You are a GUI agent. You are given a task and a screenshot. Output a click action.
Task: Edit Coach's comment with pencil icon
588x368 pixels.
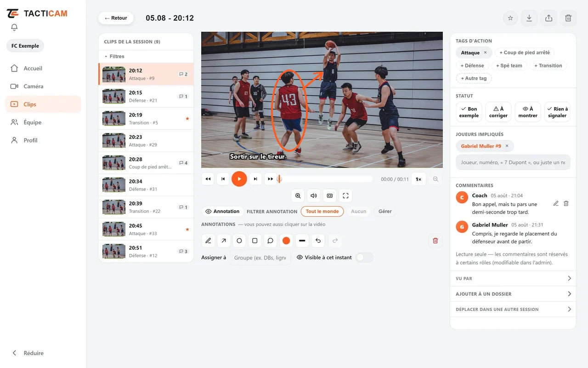pyautogui.click(x=556, y=203)
